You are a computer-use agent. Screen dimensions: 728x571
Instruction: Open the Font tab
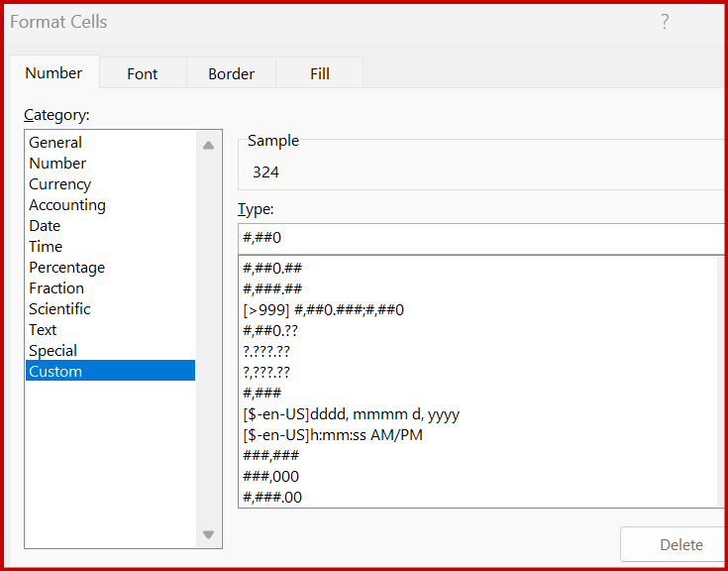143,74
